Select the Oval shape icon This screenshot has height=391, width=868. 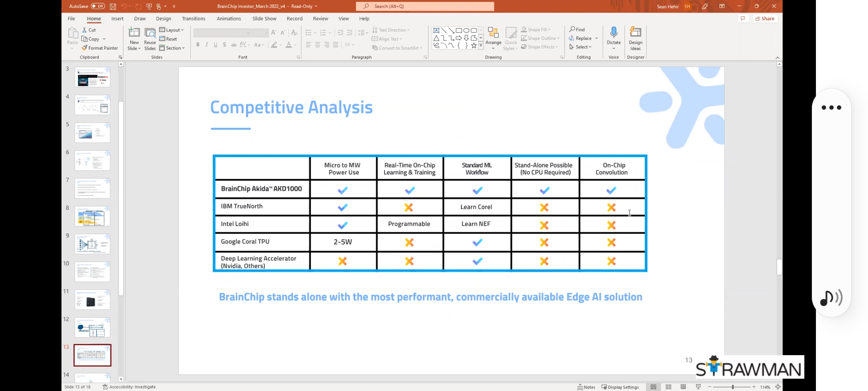pos(467,30)
